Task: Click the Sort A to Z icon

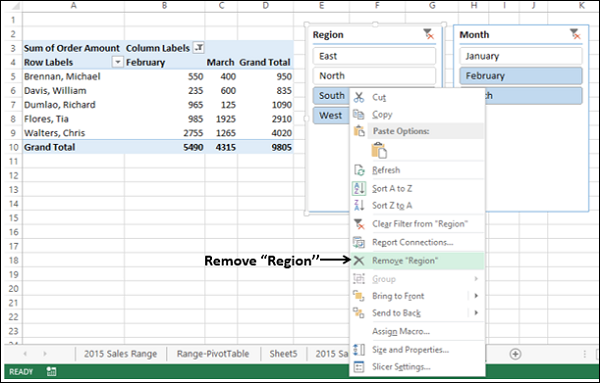Action: click(x=359, y=188)
